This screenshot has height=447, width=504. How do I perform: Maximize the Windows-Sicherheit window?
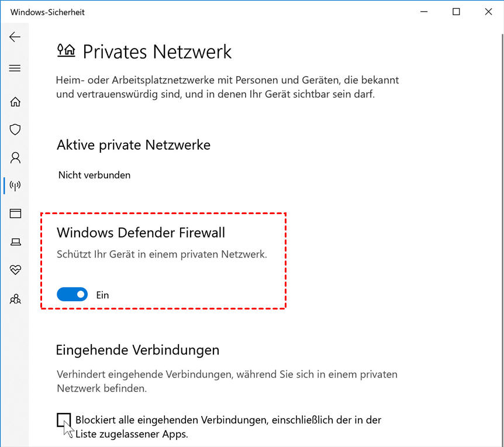coord(456,12)
